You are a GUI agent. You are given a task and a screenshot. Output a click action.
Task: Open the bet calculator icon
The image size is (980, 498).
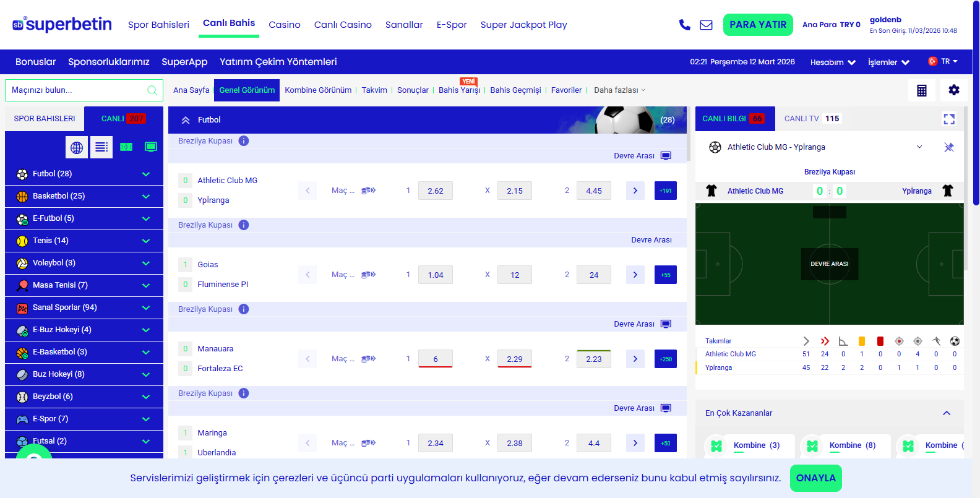point(922,90)
